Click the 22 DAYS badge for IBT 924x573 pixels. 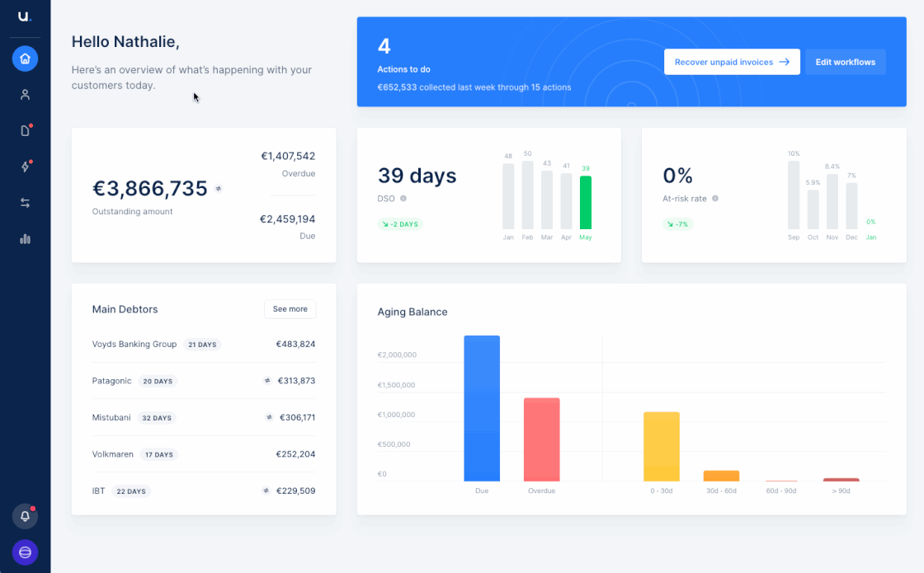pos(131,491)
